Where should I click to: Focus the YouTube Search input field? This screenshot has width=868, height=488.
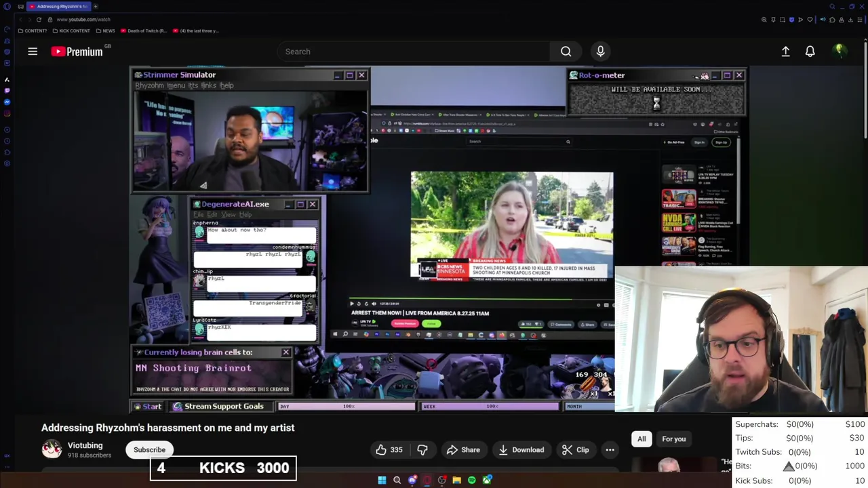(x=414, y=52)
